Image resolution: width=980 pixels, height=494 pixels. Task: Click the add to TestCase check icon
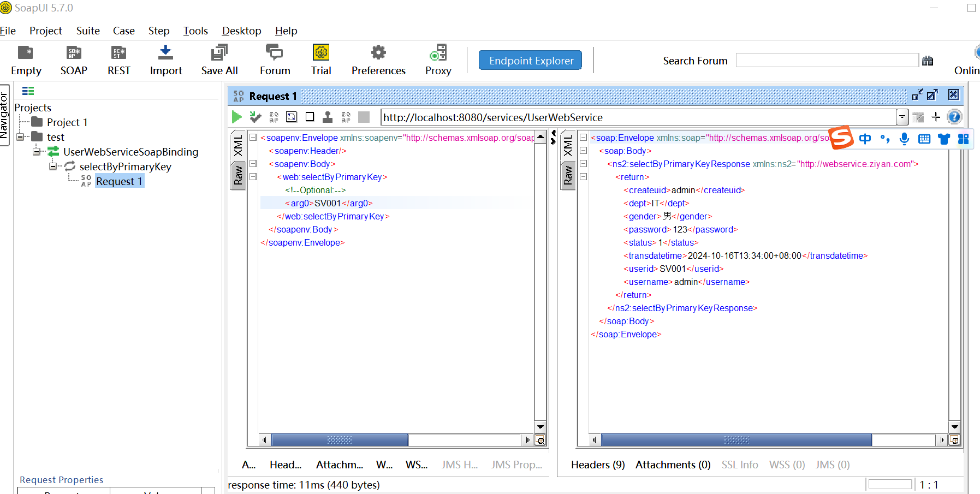click(255, 117)
